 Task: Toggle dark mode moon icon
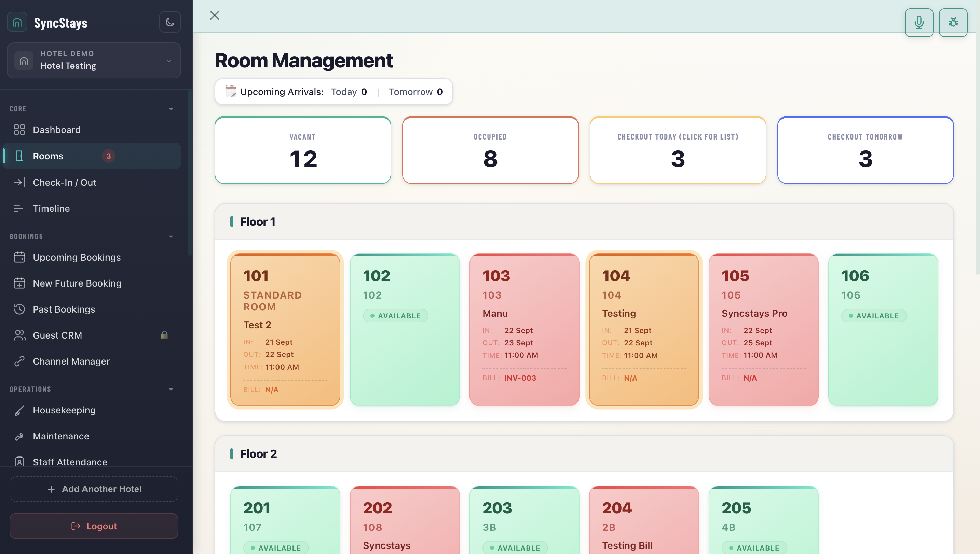click(x=170, y=22)
